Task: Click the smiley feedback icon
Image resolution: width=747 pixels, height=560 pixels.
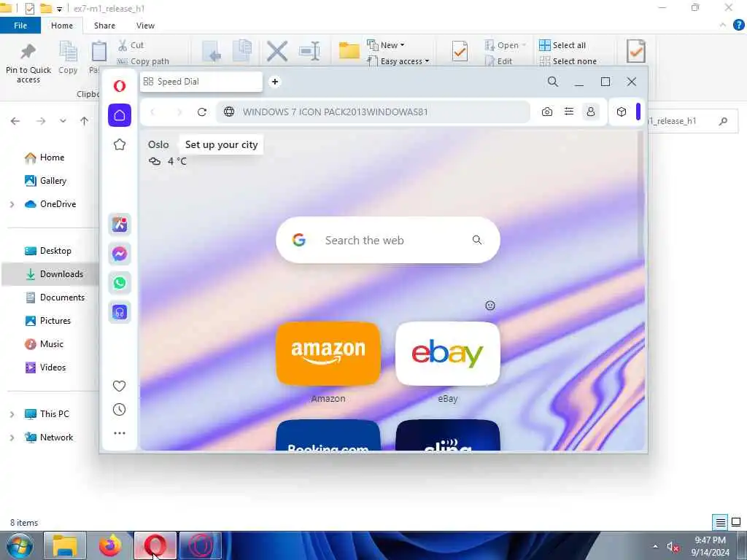Action: [x=489, y=306]
